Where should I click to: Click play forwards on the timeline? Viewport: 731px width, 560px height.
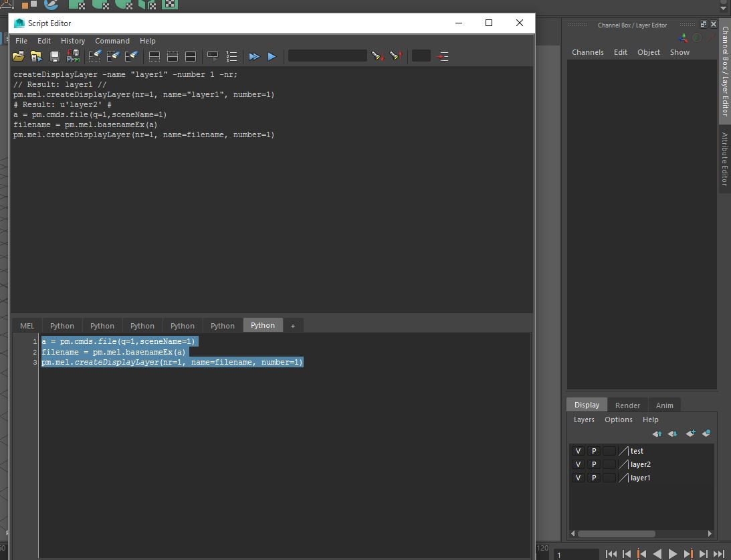click(x=672, y=554)
